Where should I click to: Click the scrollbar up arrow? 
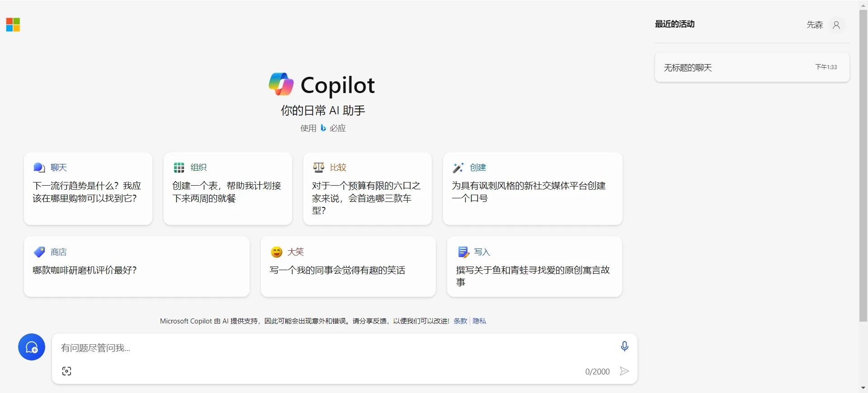click(x=863, y=5)
